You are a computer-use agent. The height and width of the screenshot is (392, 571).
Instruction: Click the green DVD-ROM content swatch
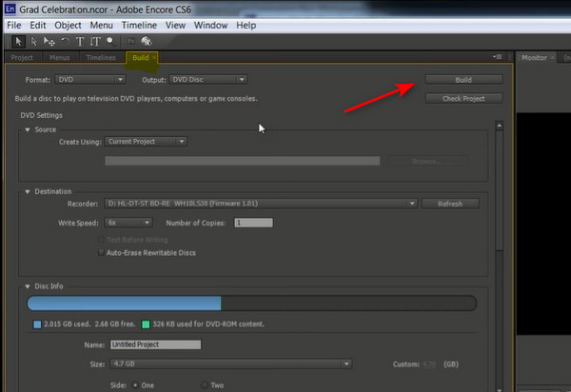coord(146,324)
